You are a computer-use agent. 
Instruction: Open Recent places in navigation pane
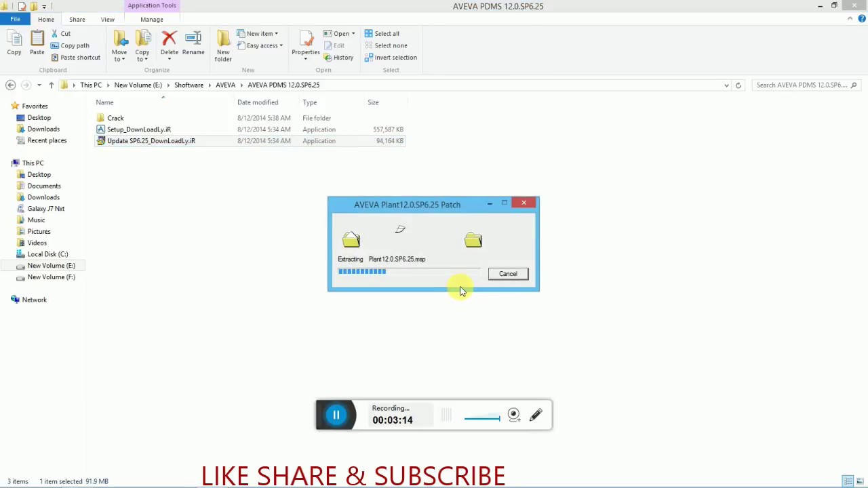point(47,140)
